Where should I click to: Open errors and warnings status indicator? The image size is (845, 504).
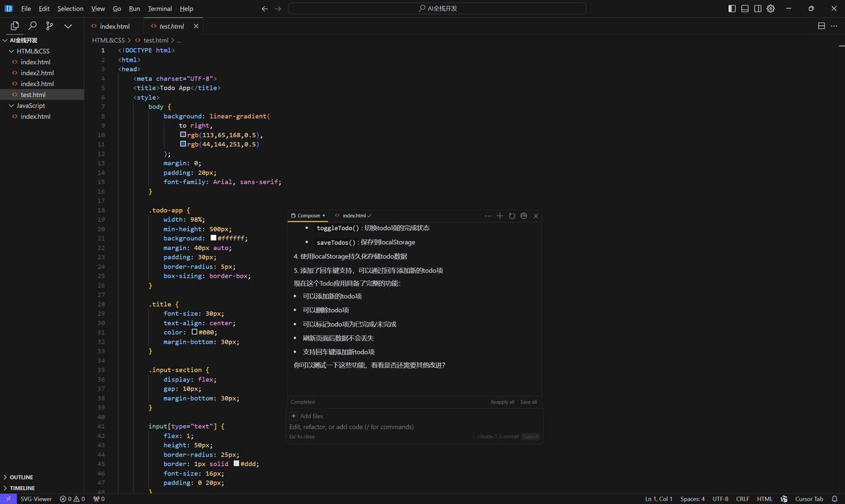point(72,499)
